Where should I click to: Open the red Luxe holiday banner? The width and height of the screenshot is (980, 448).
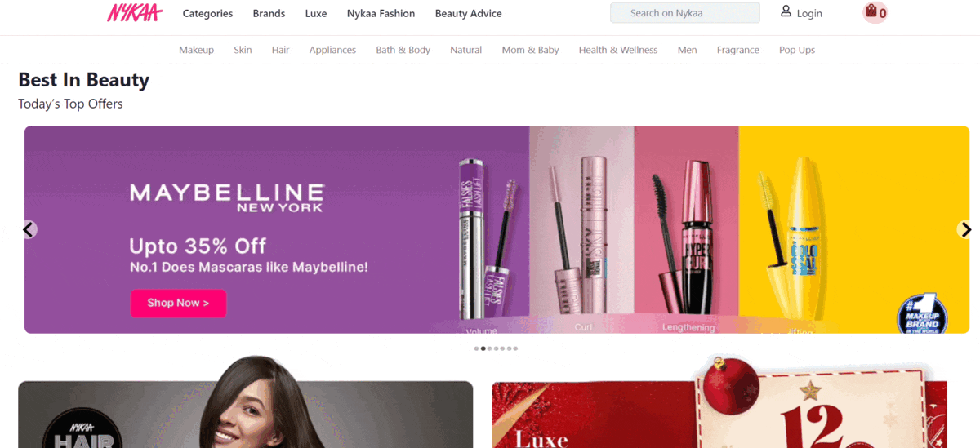pos(719,415)
